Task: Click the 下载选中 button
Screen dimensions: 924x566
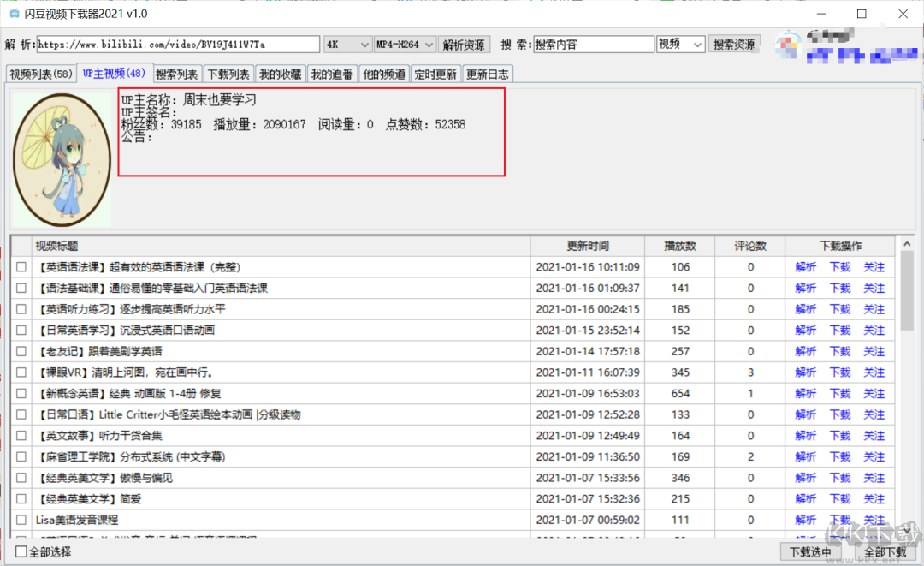Action: coord(809,552)
